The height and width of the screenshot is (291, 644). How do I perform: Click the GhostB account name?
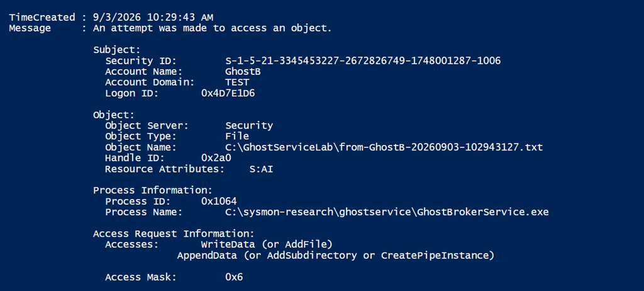243,72
